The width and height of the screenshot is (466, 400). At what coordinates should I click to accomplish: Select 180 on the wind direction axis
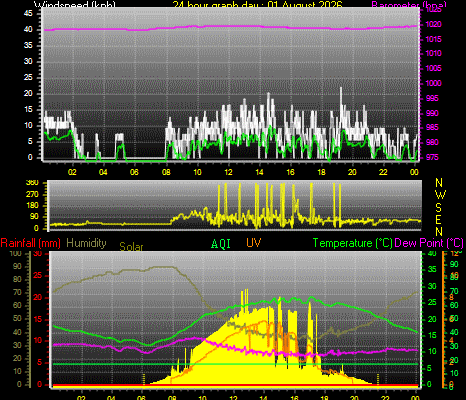(32, 205)
